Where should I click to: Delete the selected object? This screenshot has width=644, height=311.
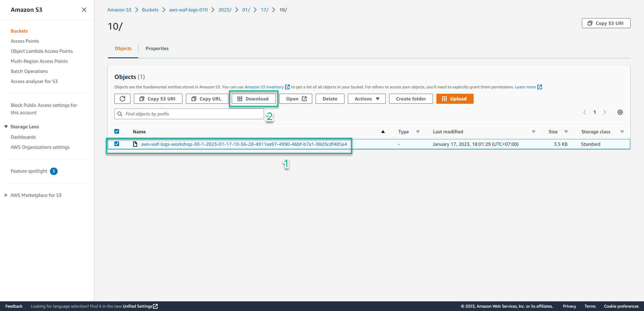click(330, 99)
